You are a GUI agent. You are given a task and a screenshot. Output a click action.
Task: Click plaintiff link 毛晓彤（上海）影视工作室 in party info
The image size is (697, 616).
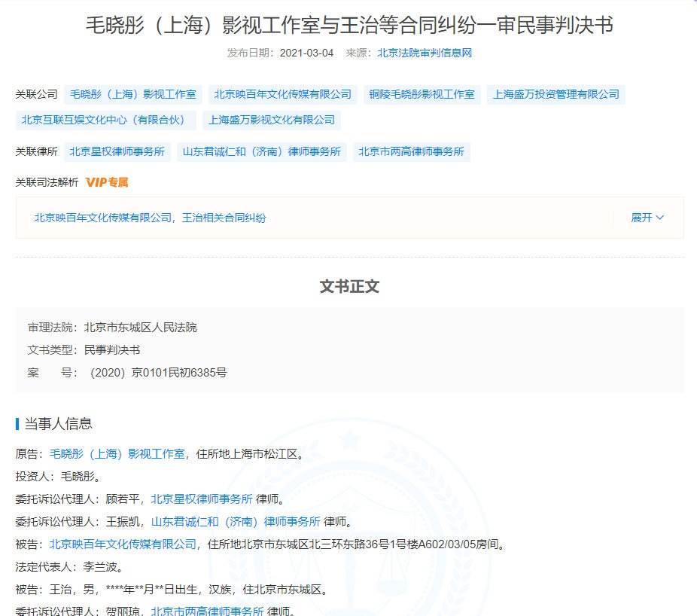(117, 454)
